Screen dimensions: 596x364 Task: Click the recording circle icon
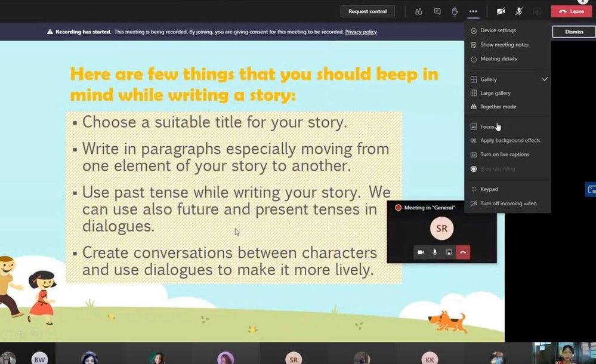point(474,169)
